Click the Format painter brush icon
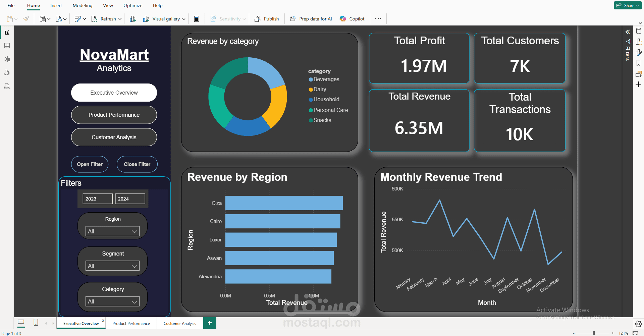Image resolution: width=644 pixels, height=336 pixels. point(26,19)
